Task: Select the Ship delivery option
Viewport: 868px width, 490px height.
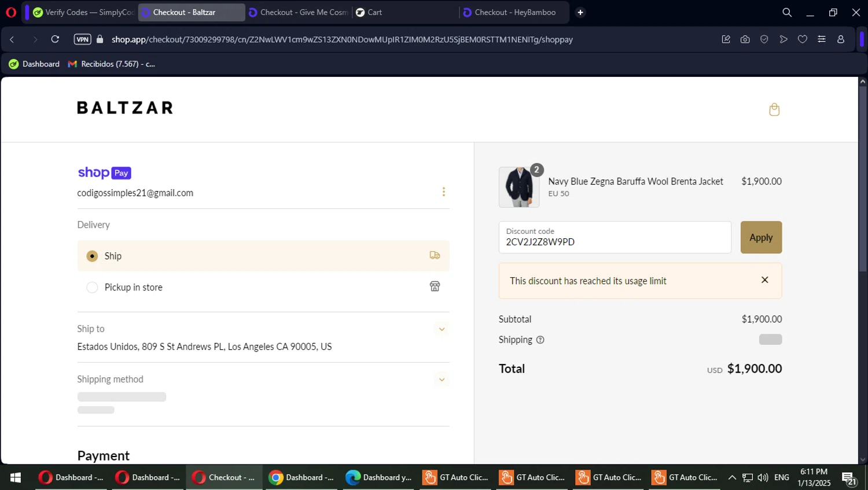Action: click(x=263, y=256)
